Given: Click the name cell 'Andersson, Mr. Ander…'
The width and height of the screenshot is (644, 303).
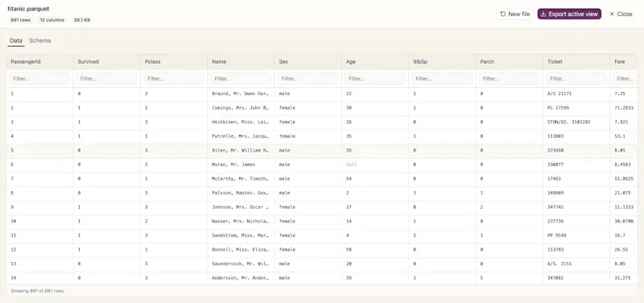Looking at the screenshot, I should [x=240, y=278].
